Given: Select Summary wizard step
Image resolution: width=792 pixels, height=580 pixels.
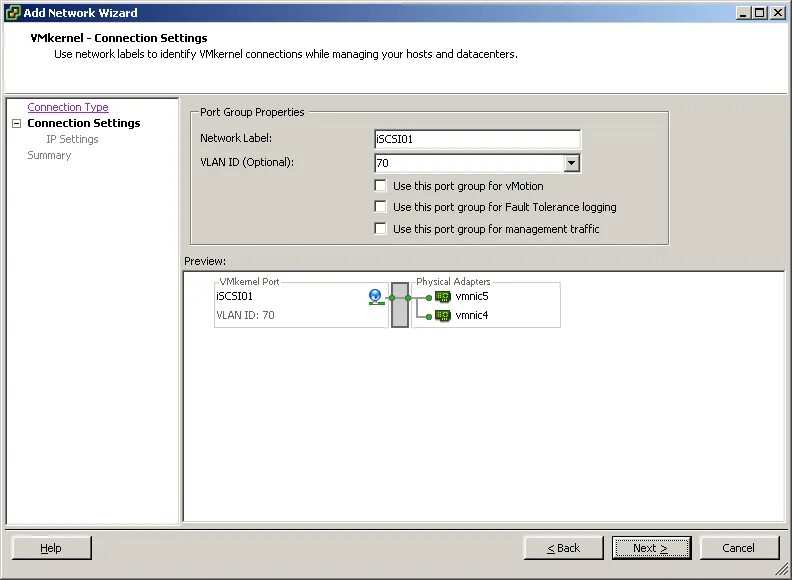Looking at the screenshot, I should (49, 155).
